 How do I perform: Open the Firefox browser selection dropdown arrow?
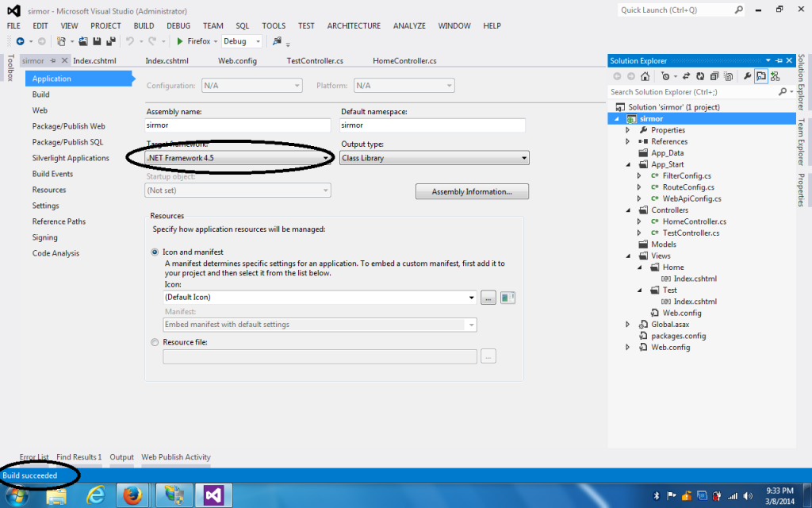216,41
